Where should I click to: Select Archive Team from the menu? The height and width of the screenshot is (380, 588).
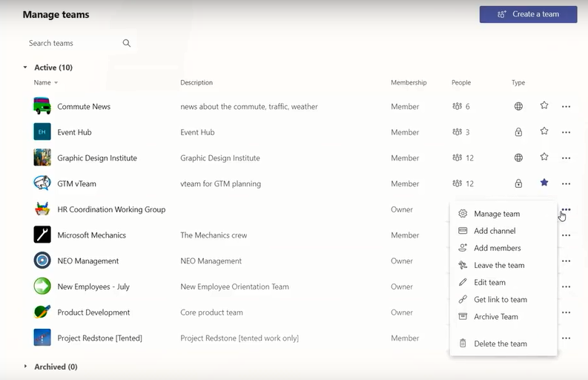point(495,317)
